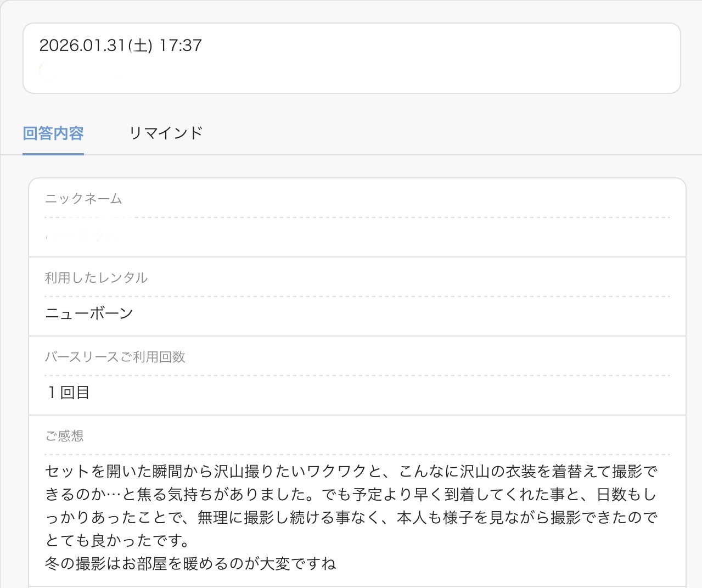Viewport: 702px width, 588px height.
Task: Select the ニューボーン answer text
Action: tap(89, 313)
